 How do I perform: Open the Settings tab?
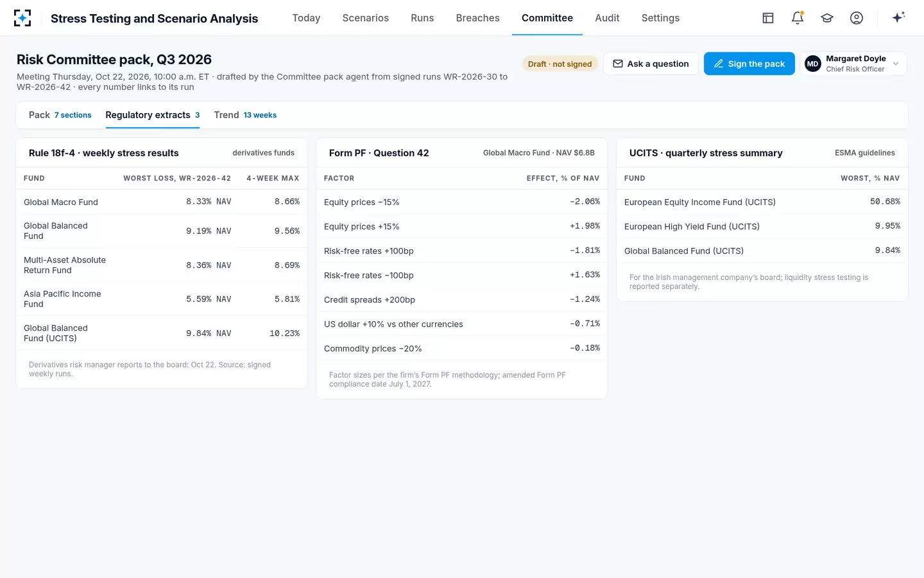(x=660, y=18)
